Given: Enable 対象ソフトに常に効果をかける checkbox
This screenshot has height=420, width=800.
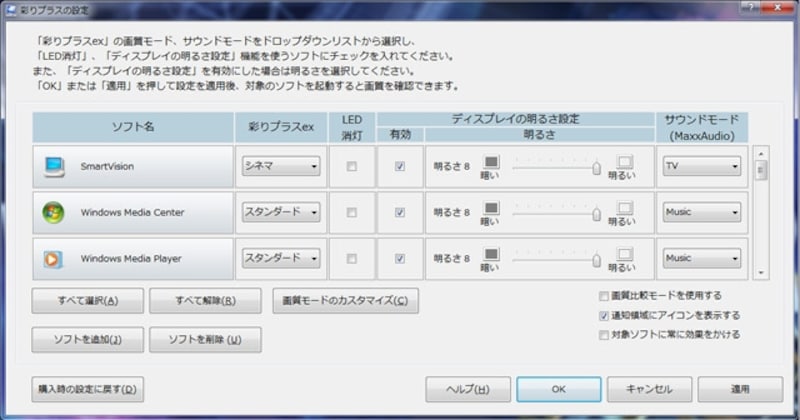Looking at the screenshot, I should click(x=604, y=335).
